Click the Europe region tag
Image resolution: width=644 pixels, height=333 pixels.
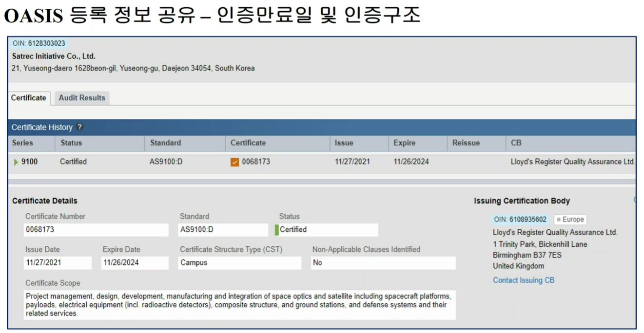click(570, 220)
